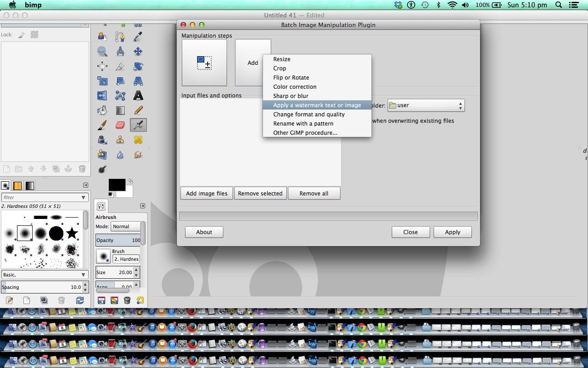Viewport: 588px width, 368px height.
Task: Select the Text tool
Action: click(138, 96)
